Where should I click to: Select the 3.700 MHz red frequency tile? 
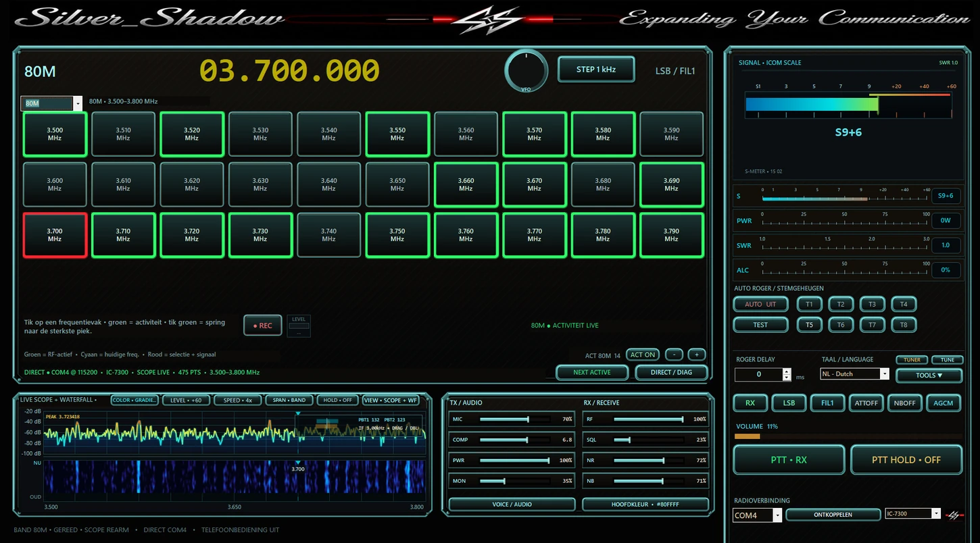click(55, 235)
